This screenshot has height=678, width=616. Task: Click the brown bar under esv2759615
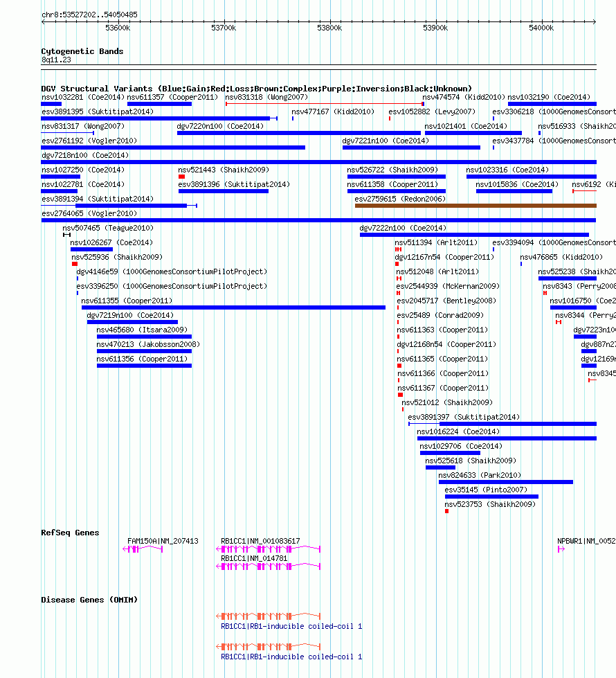[x=475, y=206]
